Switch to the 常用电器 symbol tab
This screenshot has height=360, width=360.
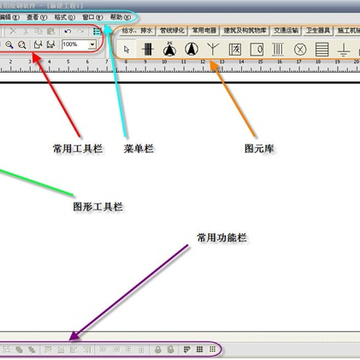[x=204, y=31]
